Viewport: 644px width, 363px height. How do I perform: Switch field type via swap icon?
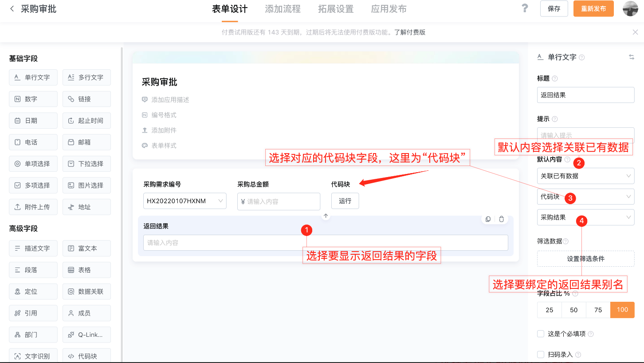pyautogui.click(x=632, y=57)
